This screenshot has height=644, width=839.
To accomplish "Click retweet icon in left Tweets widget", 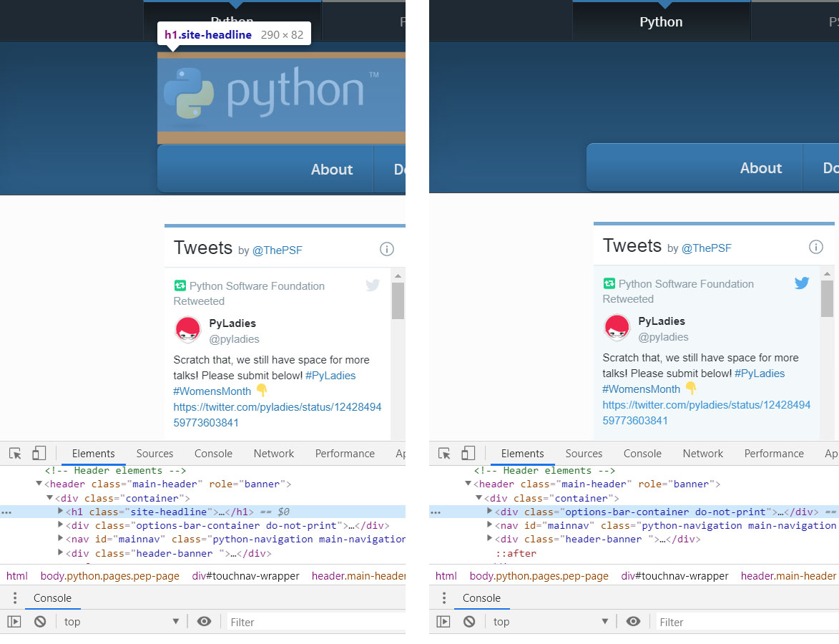I will (180, 286).
